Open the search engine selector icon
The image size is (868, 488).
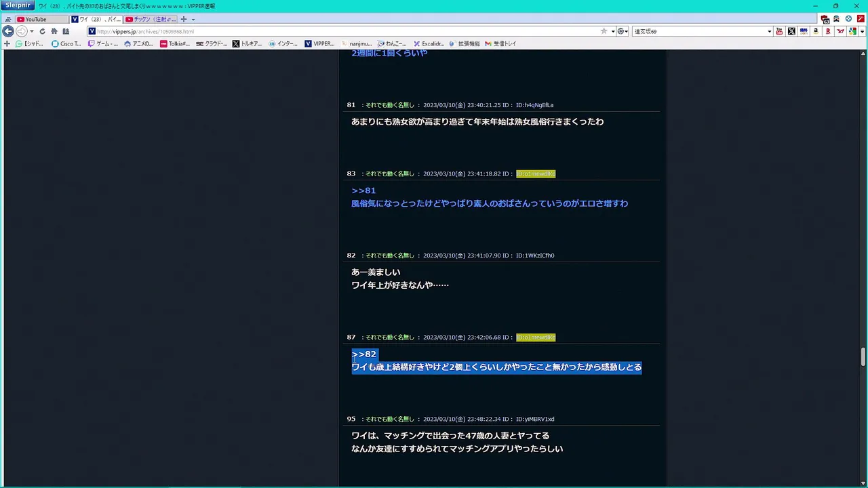621,31
